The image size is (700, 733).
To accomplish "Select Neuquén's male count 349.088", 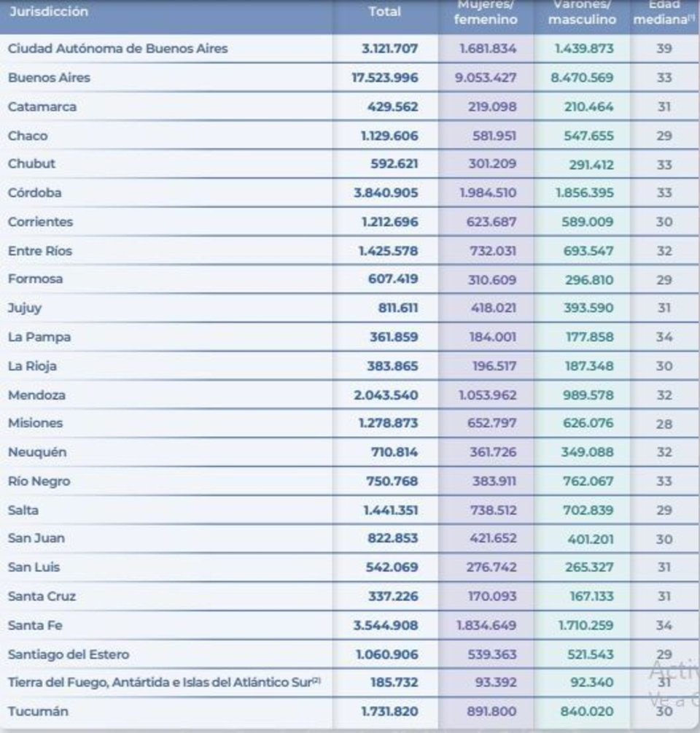I will pos(587,453).
